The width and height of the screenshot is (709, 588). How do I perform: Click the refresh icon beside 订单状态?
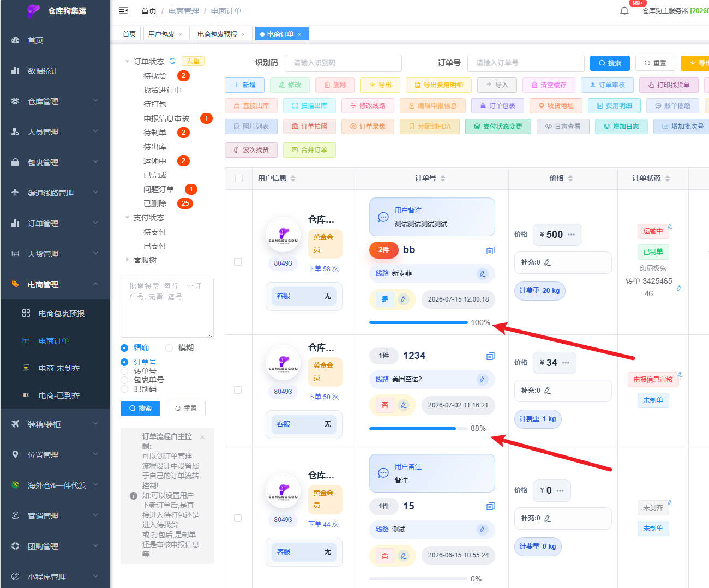(x=172, y=61)
